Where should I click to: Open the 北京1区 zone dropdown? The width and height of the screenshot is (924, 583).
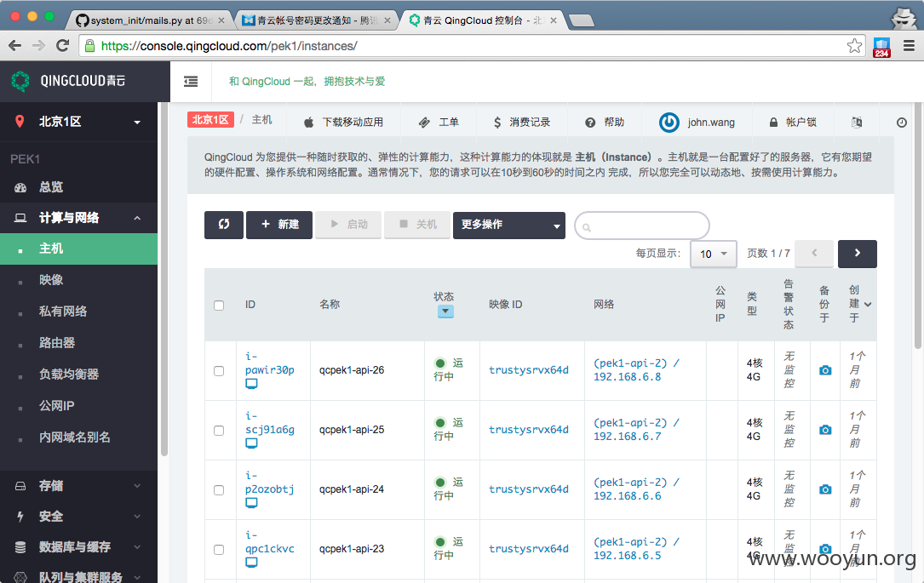[79, 122]
